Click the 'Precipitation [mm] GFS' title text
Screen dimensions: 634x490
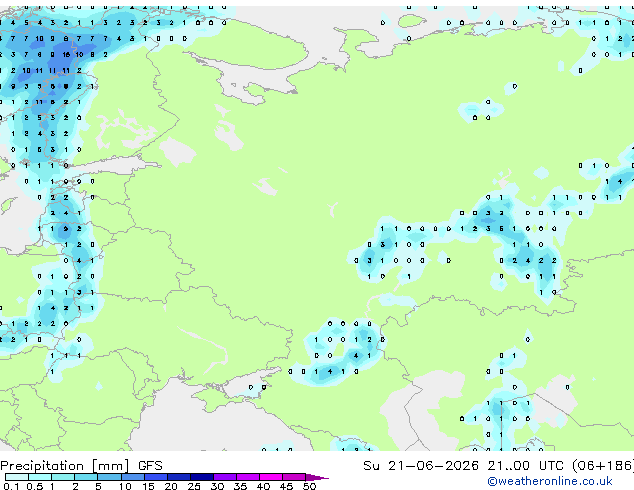click(81, 466)
